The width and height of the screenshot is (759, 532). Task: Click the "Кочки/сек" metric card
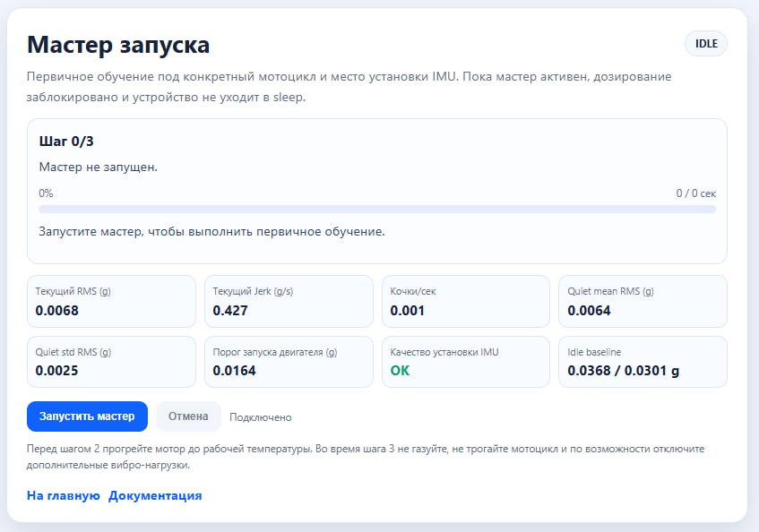pos(465,301)
